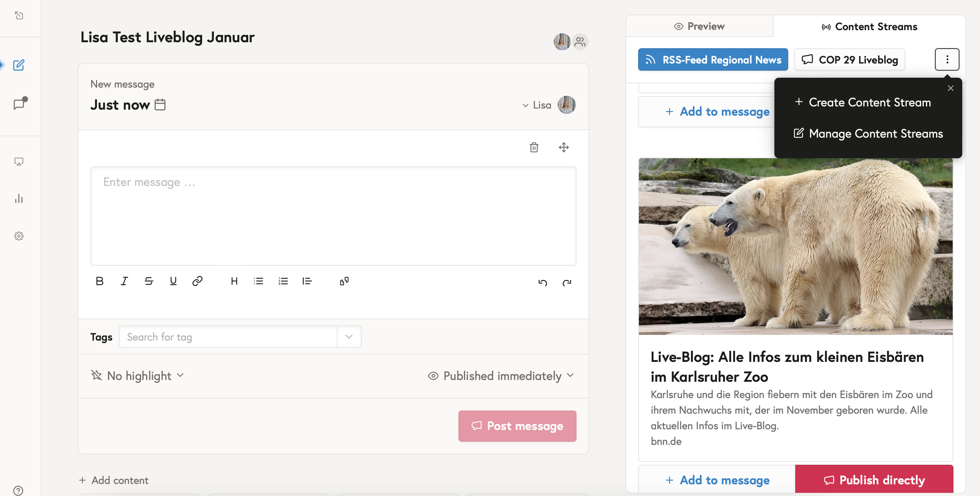Open the Published immediately dropdown
Viewport: 980px width, 496px height.
(x=501, y=376)
